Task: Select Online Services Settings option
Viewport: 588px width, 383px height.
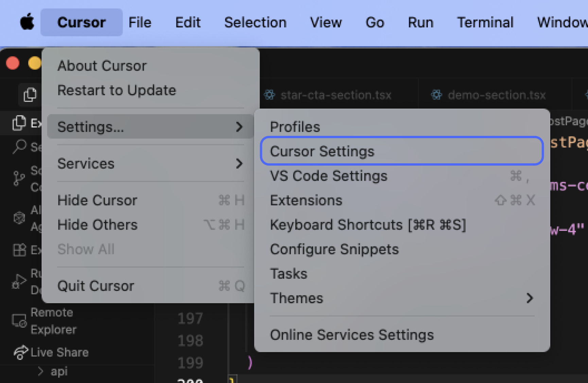Action: 352,335
